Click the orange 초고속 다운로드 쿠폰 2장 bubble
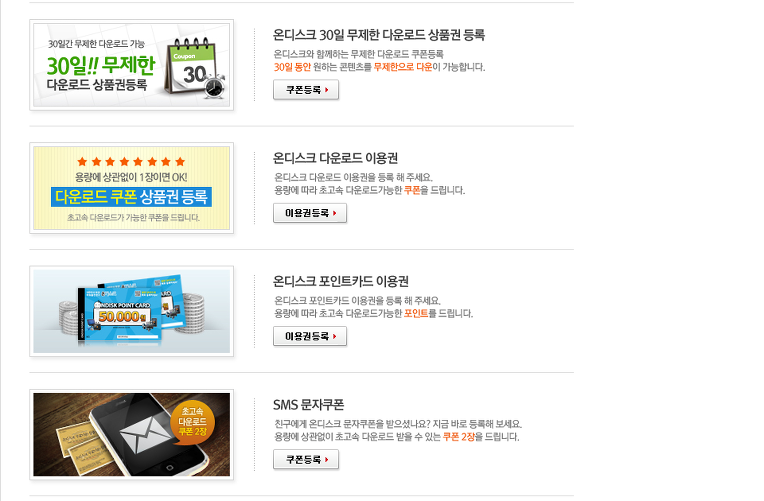Viewport: 764px width, 501px height. (x=192, y=421)
